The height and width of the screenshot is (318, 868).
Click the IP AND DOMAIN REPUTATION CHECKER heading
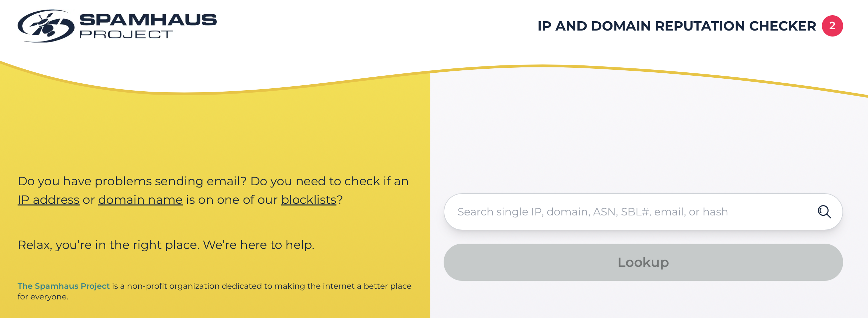click(677, 26)
